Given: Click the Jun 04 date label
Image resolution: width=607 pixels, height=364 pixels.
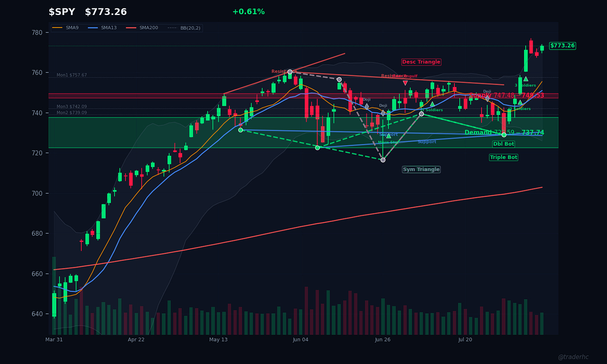Looking at the screenshot, I should point(301,340).
